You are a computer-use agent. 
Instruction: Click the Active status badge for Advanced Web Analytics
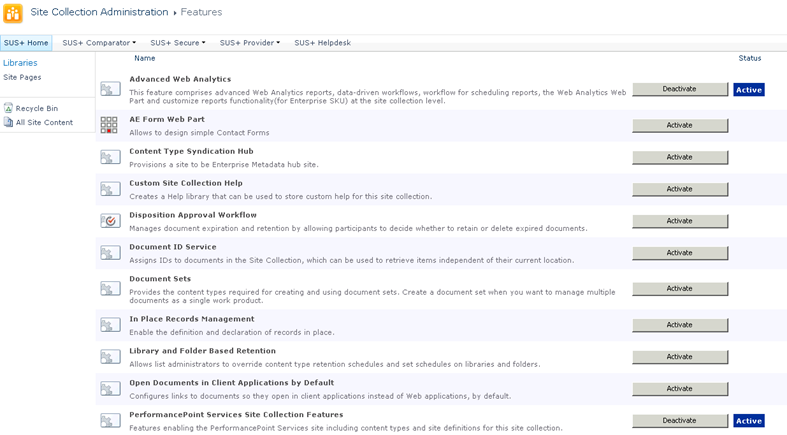click(749, 90)
